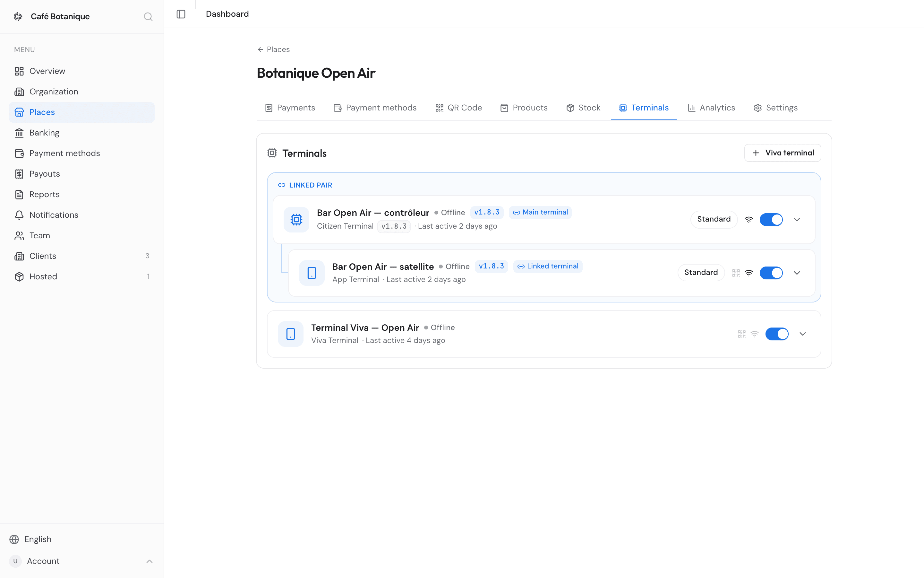Add a Viva terminal
Screen dimensions: 924x578
click(782, 153)
